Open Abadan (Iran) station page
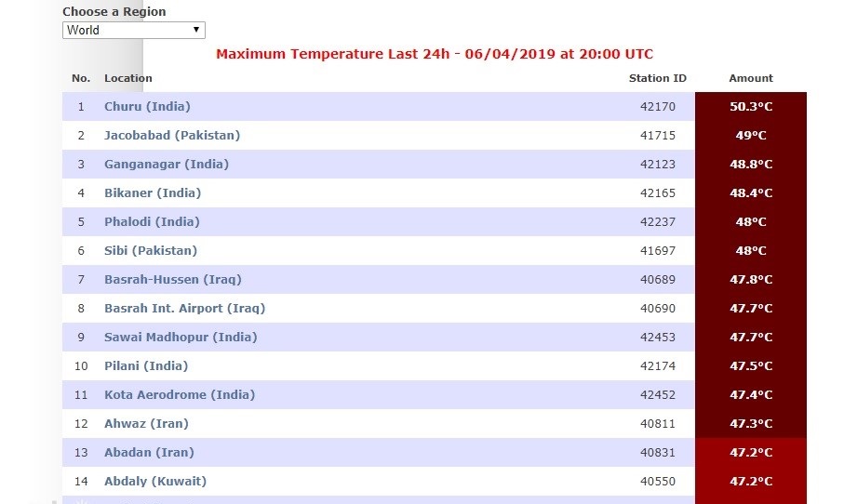The width and height of the screenshot is (844, 504). pos(149,453)
